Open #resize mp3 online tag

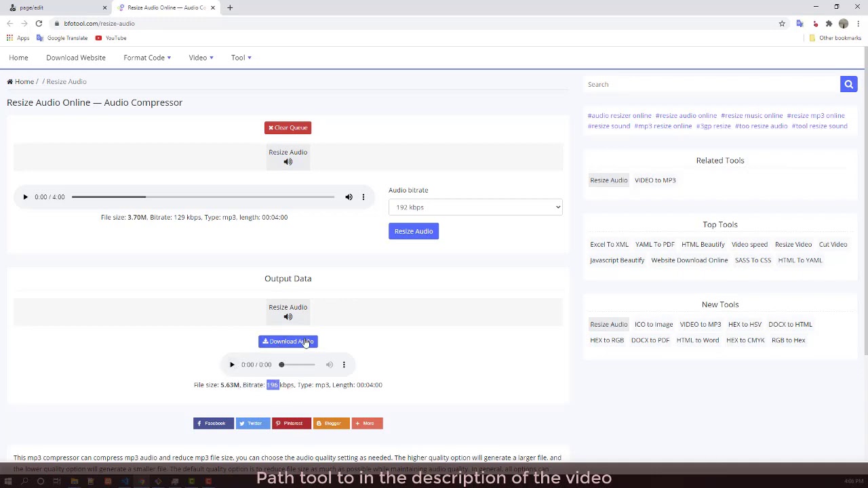[816, 116]
